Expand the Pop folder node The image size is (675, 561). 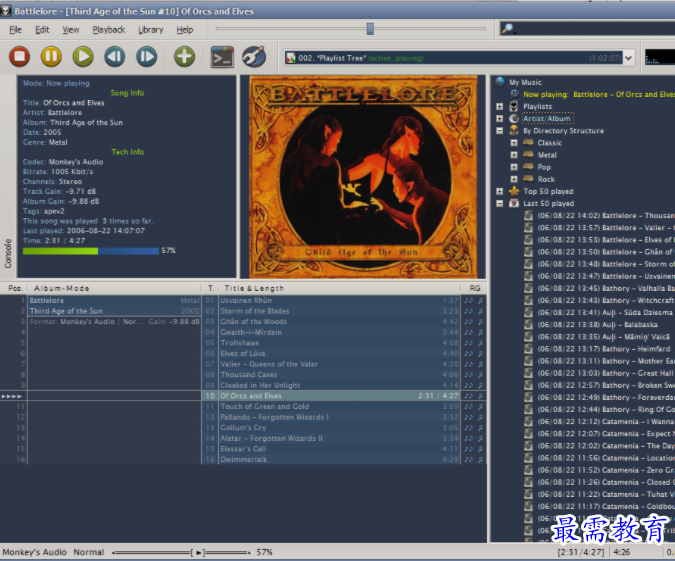click(514, 167)
